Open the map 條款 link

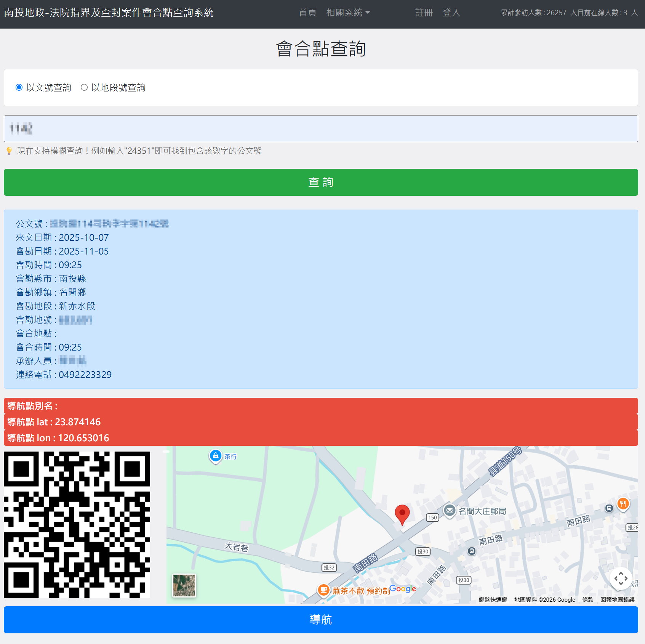588,599
